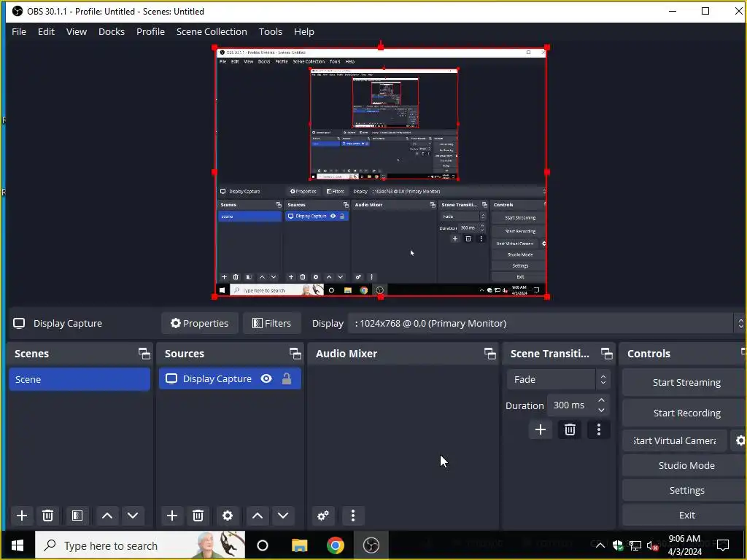
Task: Open the Fade transition dropdown
Action: click(558, 379)
